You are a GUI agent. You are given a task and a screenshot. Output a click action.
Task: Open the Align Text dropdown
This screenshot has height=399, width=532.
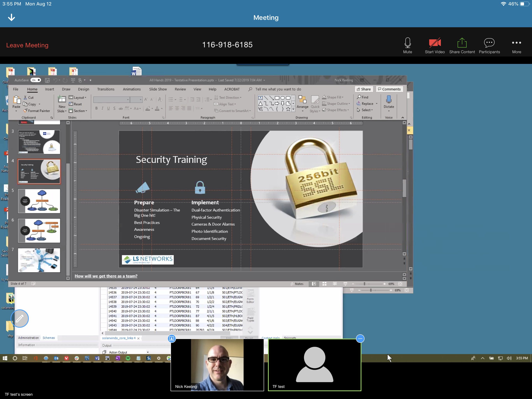(225, 104)
